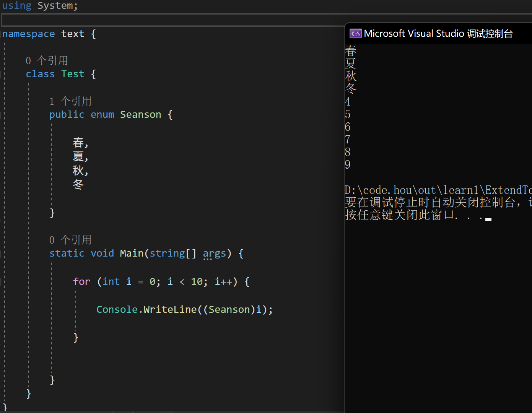Viewport: 532px width, 413px height.
Task: Click the 'void' return type
Action: [x=102, y=254]
